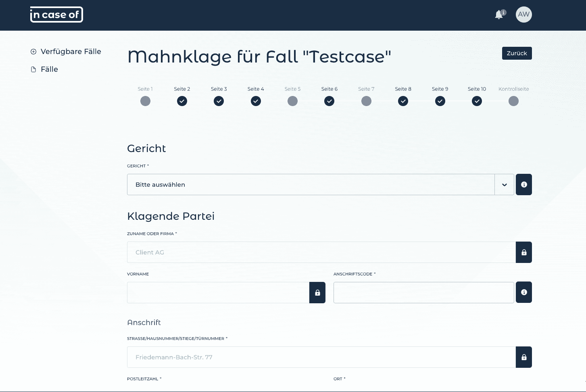Image resolution: width=586 pixels, height=392 pixels.
Task: Click the Zurück button
Action: coord(517,53)
